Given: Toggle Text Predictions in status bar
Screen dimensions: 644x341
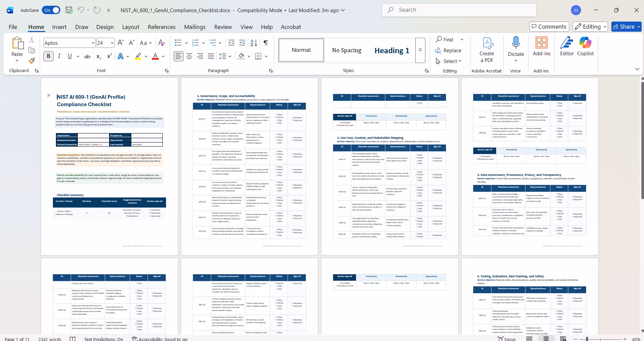Looking at the screenshot, I should pyautogui.click(x=103, y=339).
